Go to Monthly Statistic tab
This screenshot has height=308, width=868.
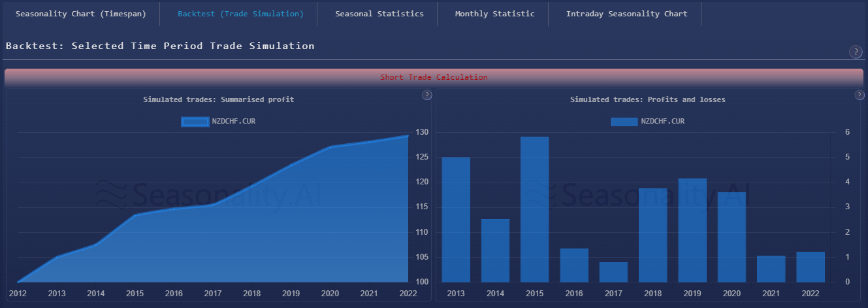click(x=494, y=14)
